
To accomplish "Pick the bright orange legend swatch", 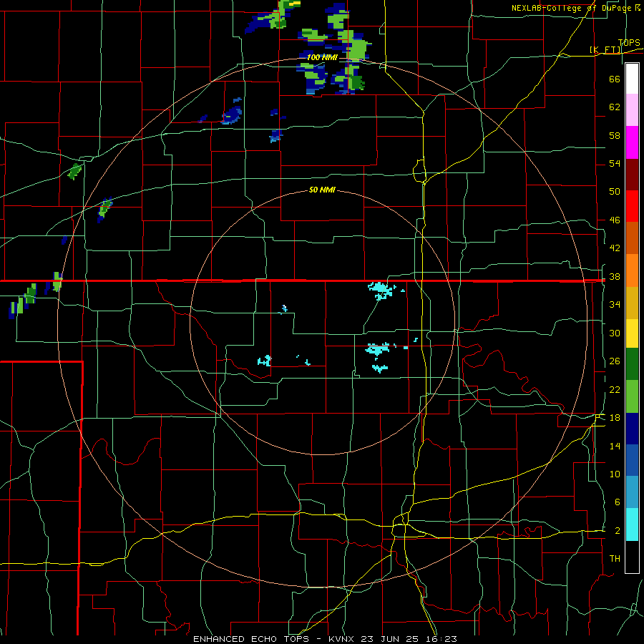I will point(632,270).
